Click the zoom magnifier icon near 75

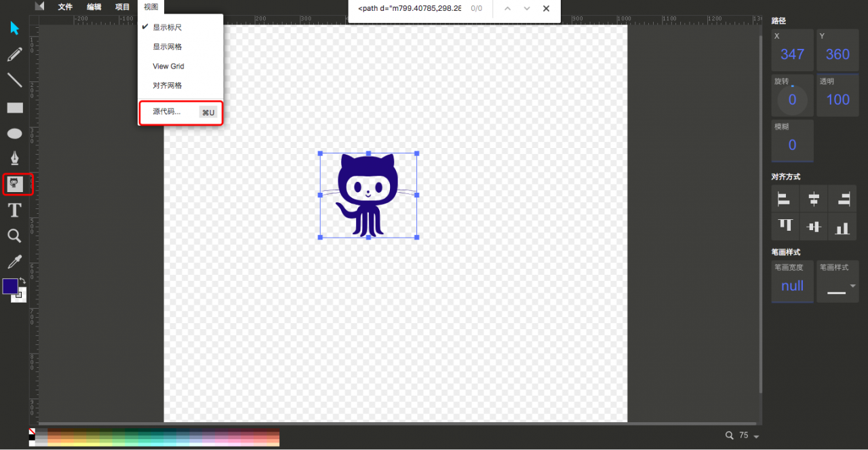[730, 435]
